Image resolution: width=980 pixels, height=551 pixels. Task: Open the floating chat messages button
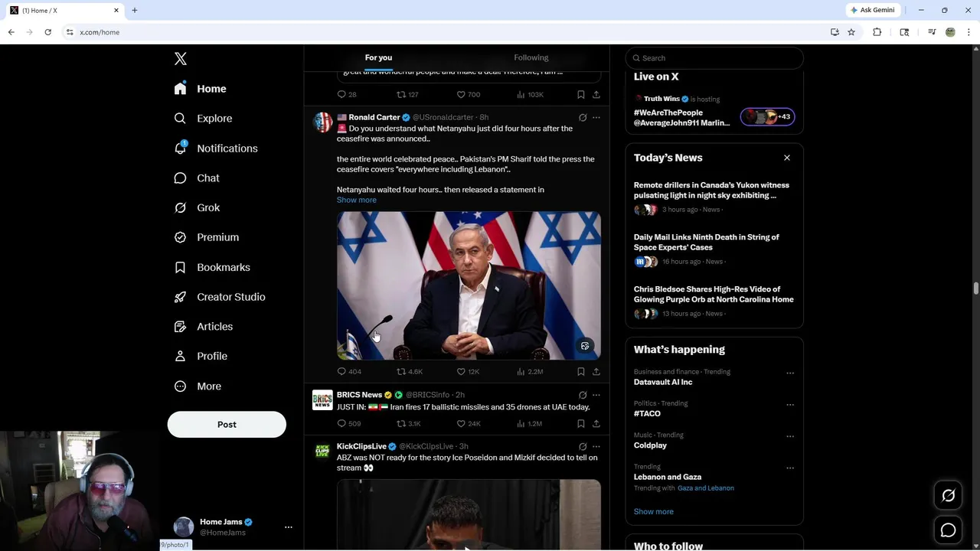tap(948, 530)
